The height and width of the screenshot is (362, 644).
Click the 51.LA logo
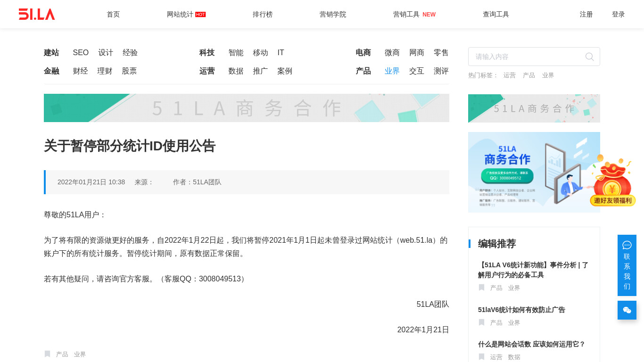[37, 14]
